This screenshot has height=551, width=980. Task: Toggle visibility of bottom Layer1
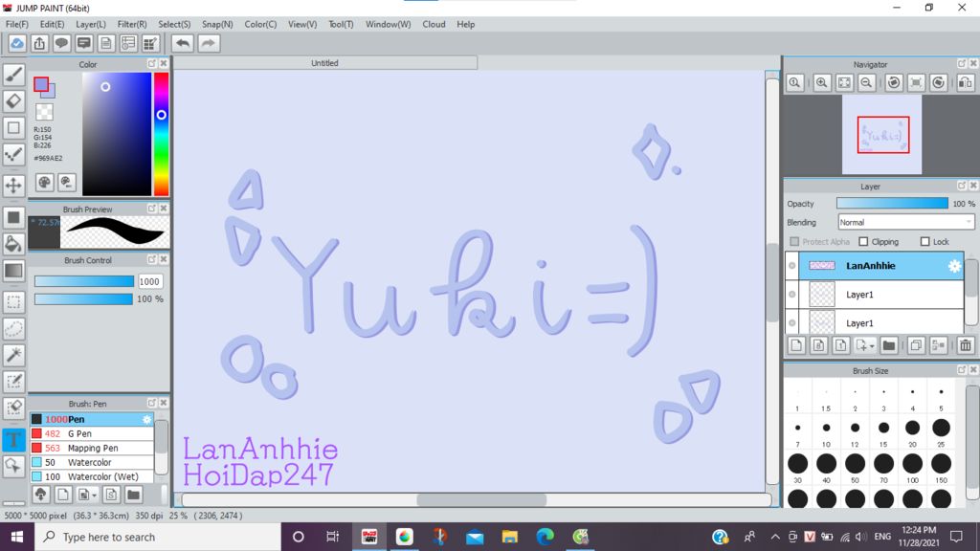click(791, 323)
